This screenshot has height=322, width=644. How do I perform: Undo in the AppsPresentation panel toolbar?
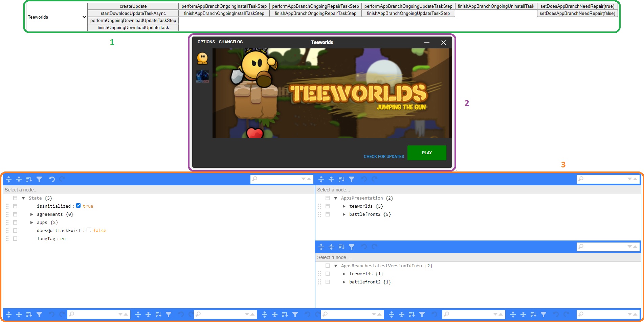tap(364, 179)
